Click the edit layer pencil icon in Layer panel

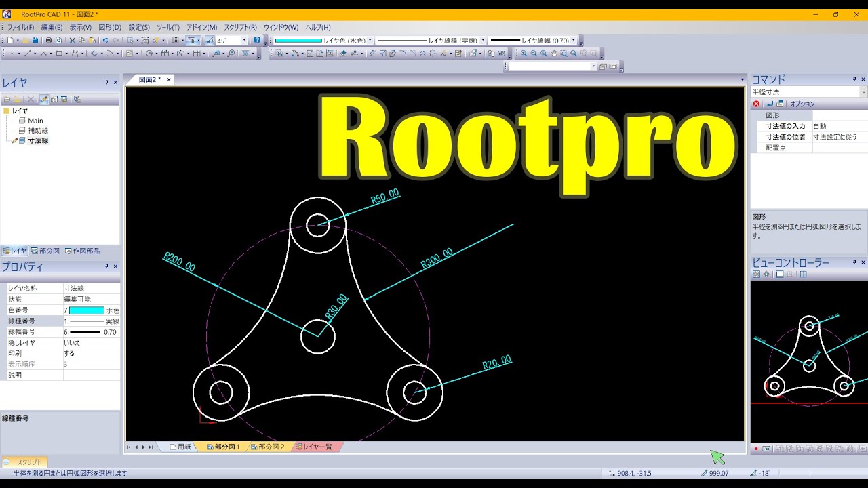point(43,99)
